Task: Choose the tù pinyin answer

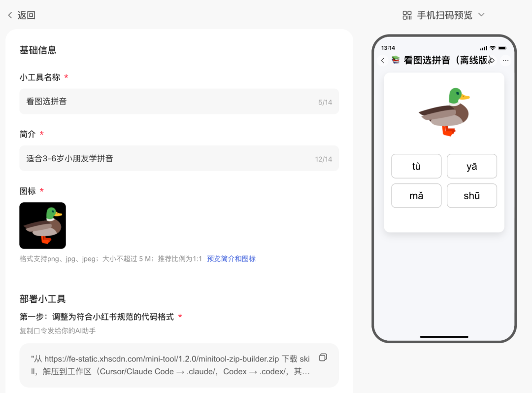Action: 416,166
